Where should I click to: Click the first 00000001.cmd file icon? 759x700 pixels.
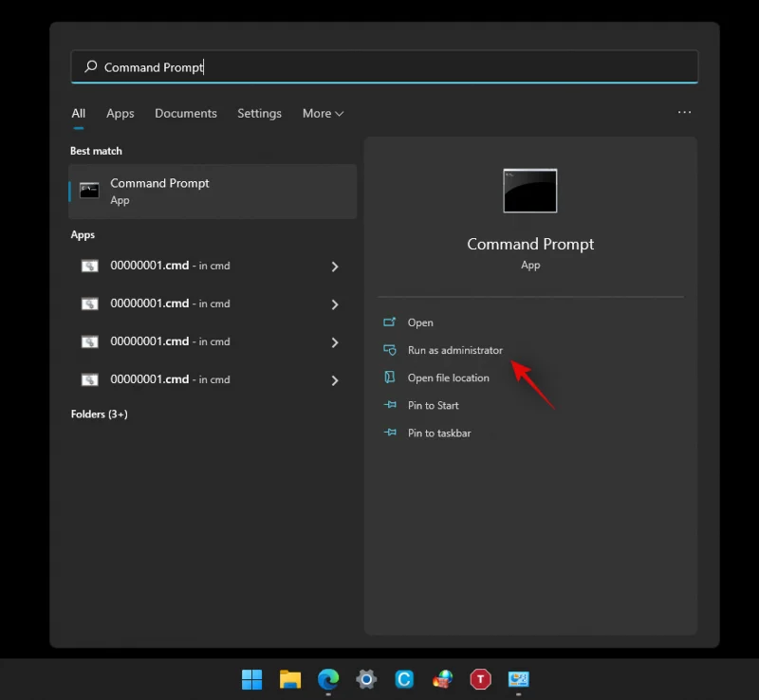[x=89, y=266]
